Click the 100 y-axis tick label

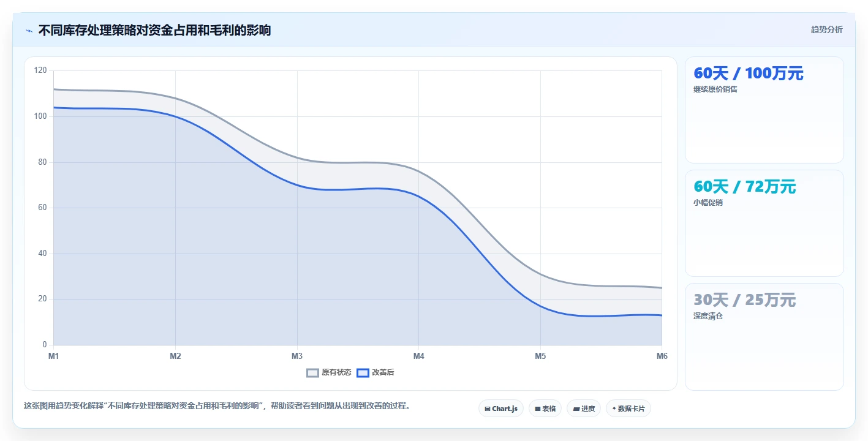(40, 116)
